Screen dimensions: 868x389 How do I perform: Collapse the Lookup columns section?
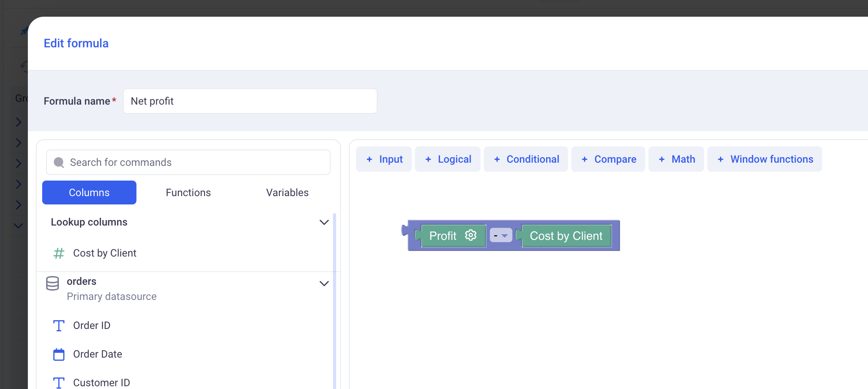324,222
